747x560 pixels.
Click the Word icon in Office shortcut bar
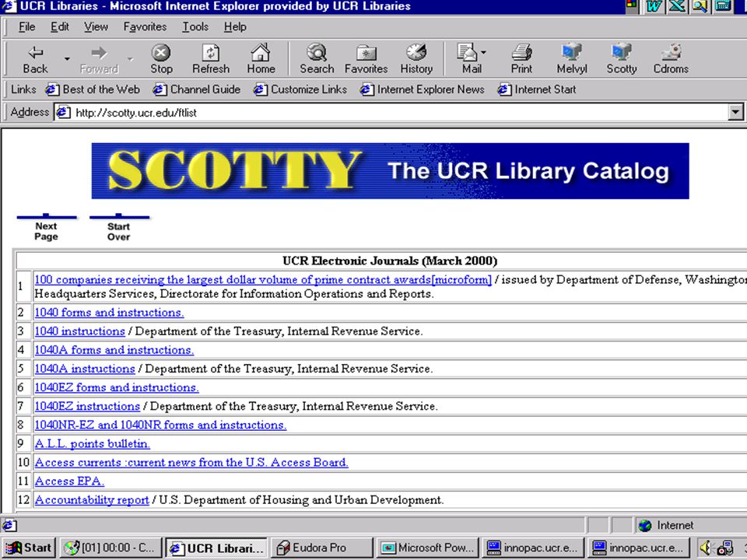pos(654,6)
